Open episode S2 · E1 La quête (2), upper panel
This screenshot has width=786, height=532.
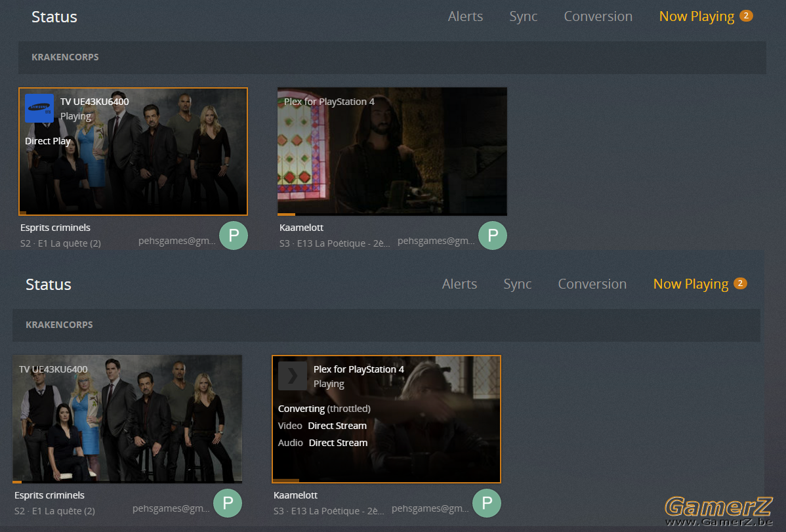click(60, 243)
